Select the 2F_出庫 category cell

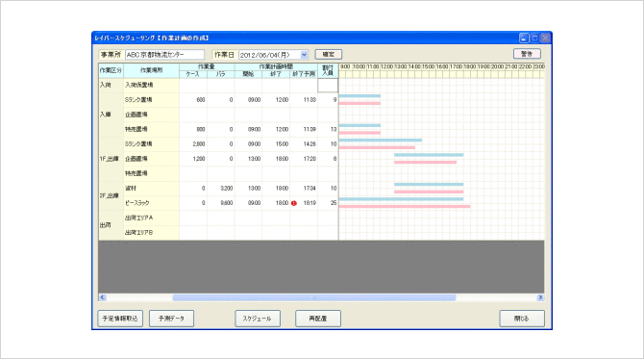(111, 195)
